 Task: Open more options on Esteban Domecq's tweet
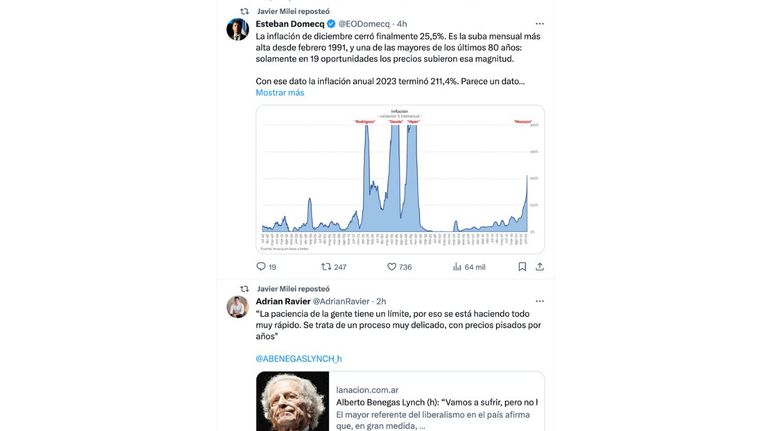[539, 24]
